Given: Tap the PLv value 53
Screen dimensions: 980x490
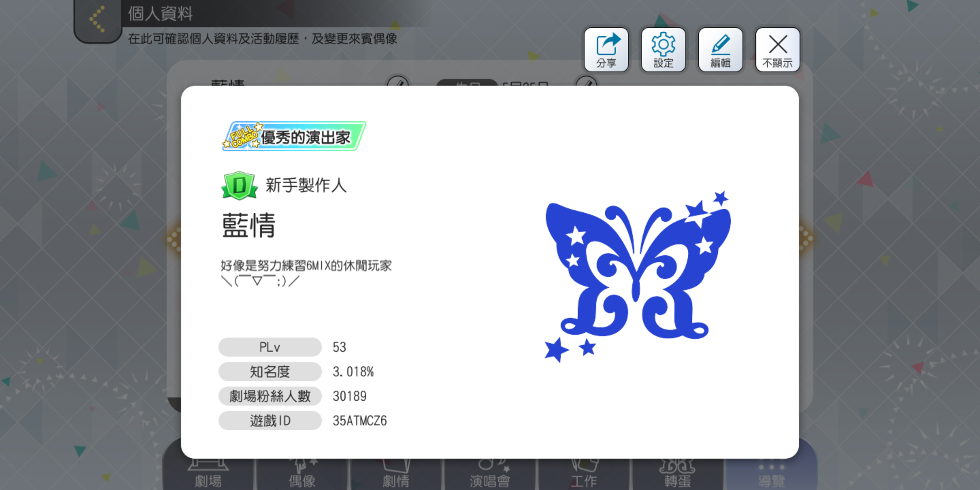Looking at the screenshot, I should 339,347.
